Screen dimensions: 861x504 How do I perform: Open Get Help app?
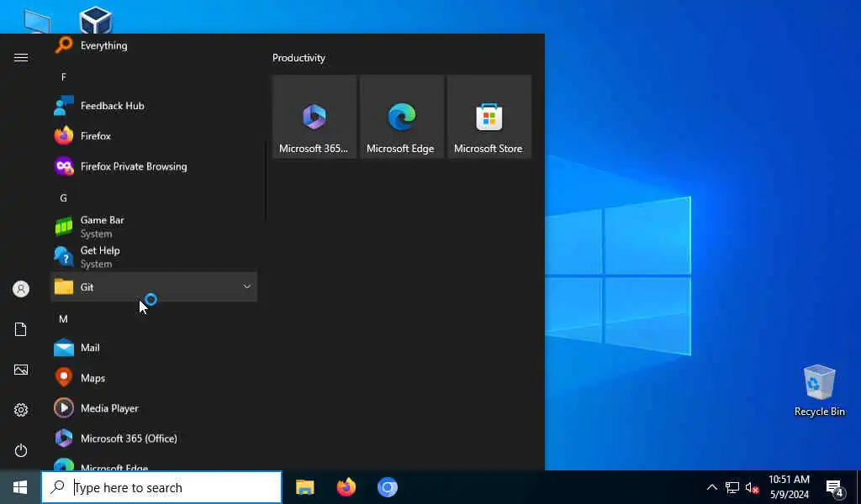154,257
